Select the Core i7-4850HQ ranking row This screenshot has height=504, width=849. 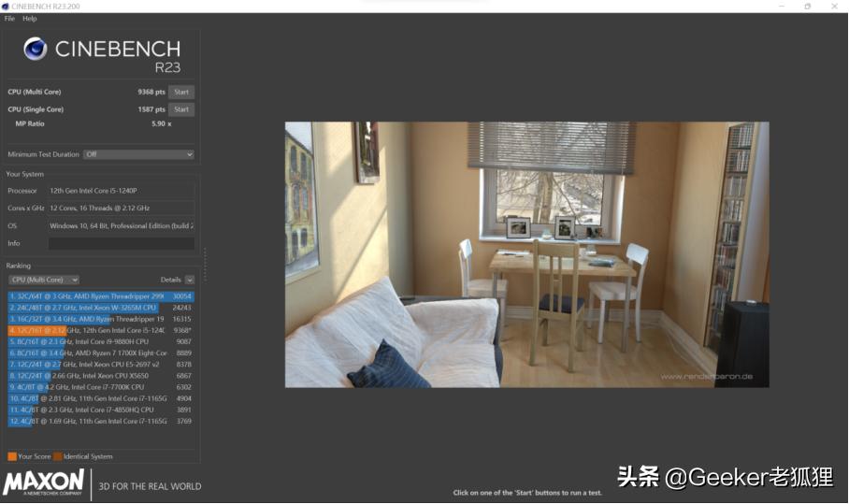coord(101,410)
